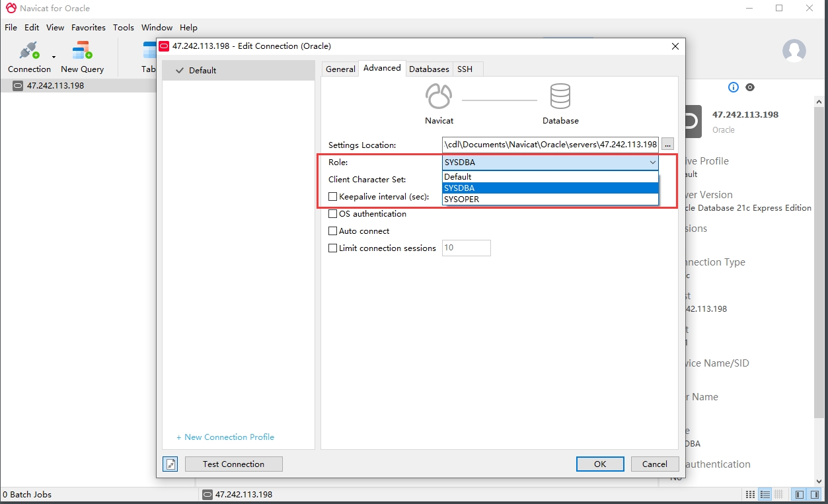Click the user profile avatar icon
This screenshot has height=504, width=828.
[x=794, y=51]
